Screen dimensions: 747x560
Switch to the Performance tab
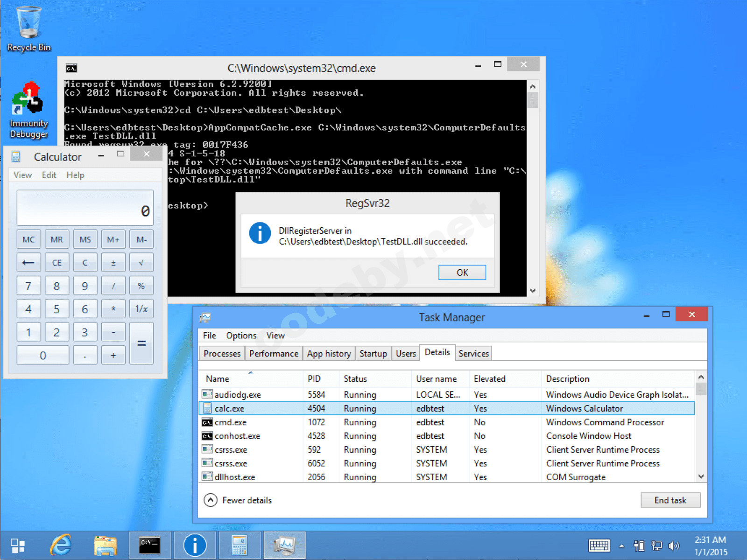[x=274, y=353]
